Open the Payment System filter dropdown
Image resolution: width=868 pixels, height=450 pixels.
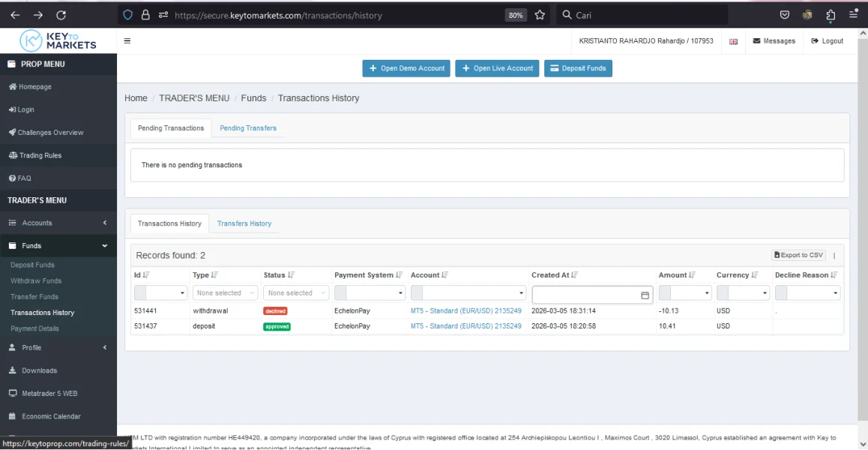coord(370,293)
